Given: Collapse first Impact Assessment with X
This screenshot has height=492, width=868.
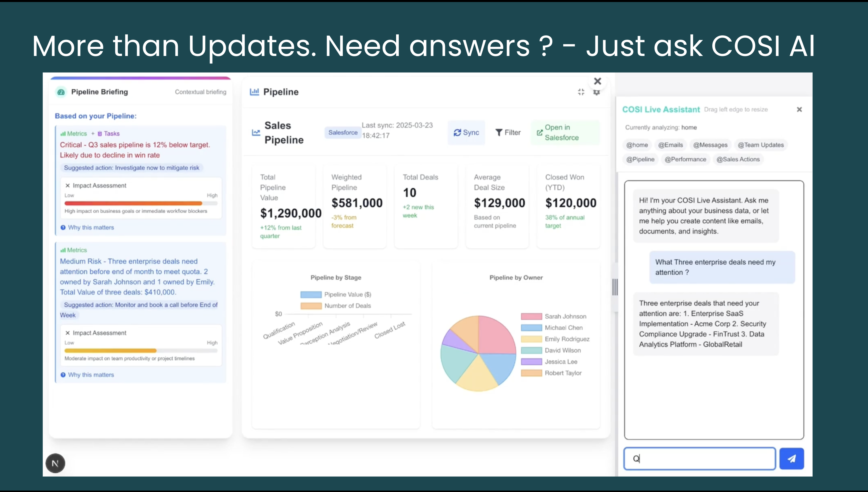Looking at the screenshot, I should click(67, 185).
